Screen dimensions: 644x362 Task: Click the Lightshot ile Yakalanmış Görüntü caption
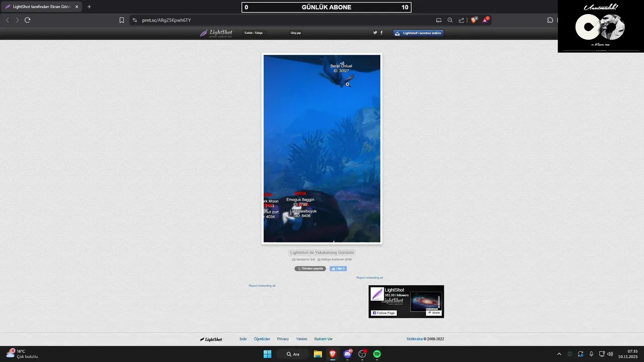pyautogui.click(x=322, y=252)
